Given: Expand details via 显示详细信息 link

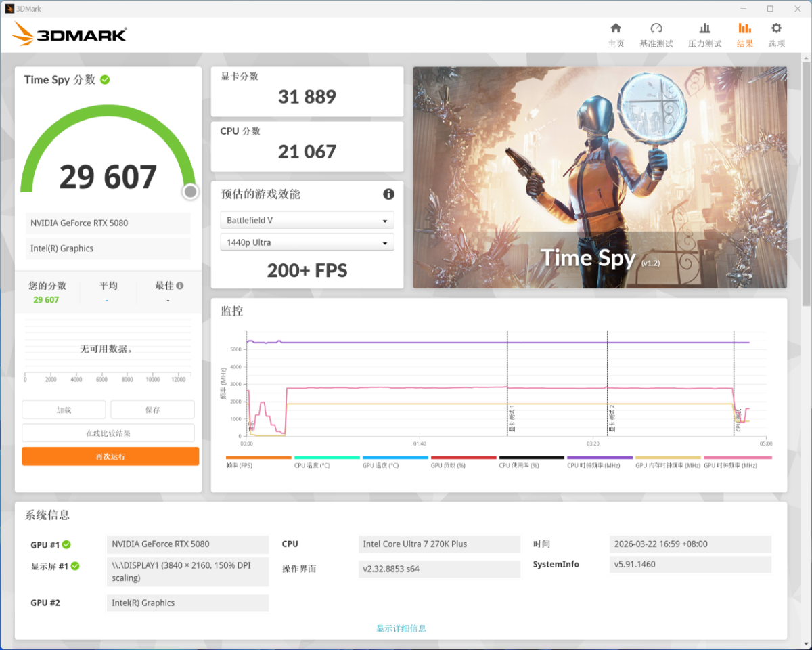Looking at the screenshot, I should 401,628.
